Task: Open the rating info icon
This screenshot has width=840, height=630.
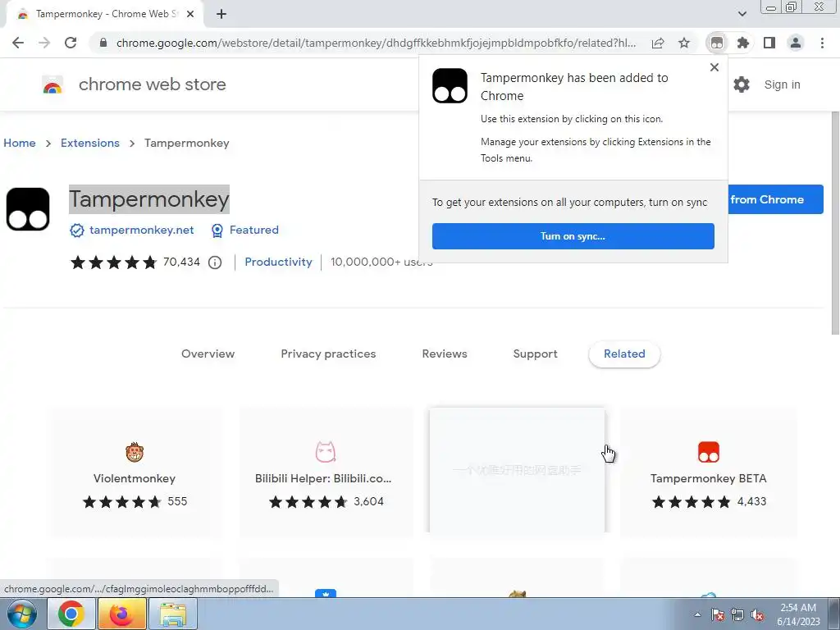Action: coord(215,262)
